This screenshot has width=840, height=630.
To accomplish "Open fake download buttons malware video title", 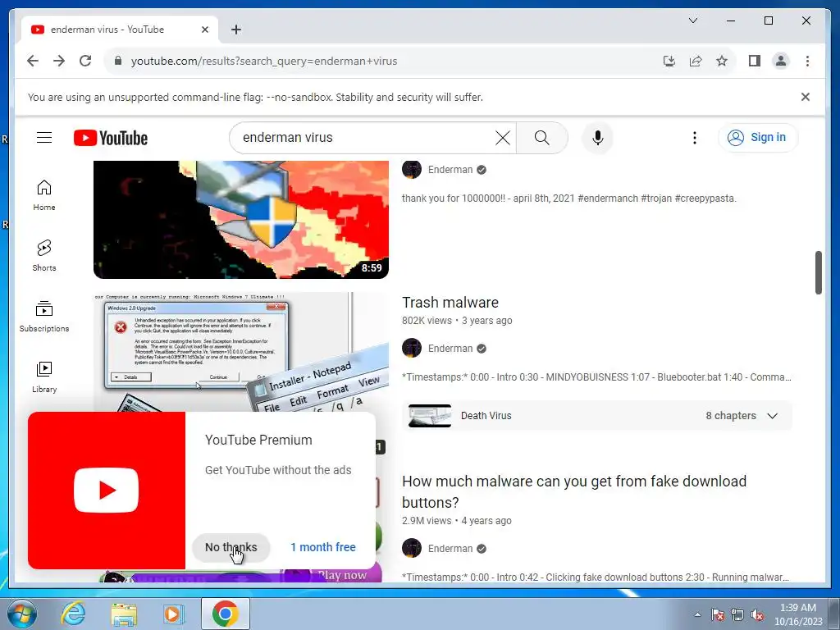I will 573,492.
